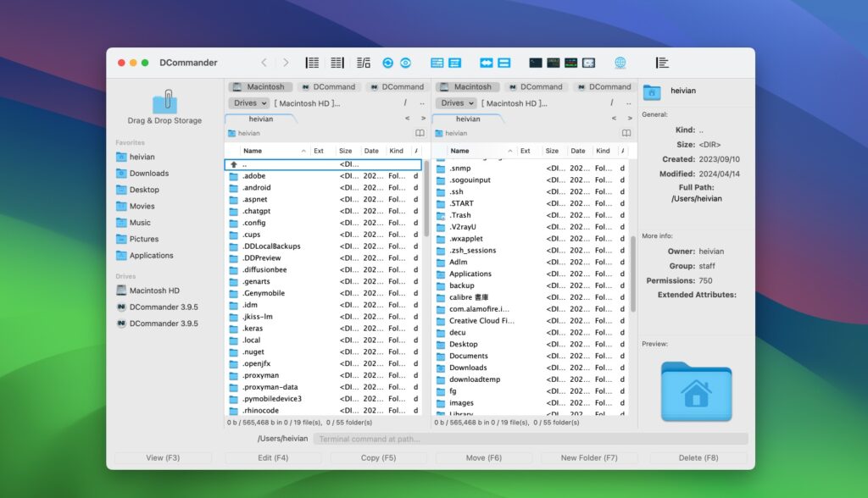Open bookmarks via the book icon in left panel
This screenshot has width=868, height=498.
click(419, 132)
